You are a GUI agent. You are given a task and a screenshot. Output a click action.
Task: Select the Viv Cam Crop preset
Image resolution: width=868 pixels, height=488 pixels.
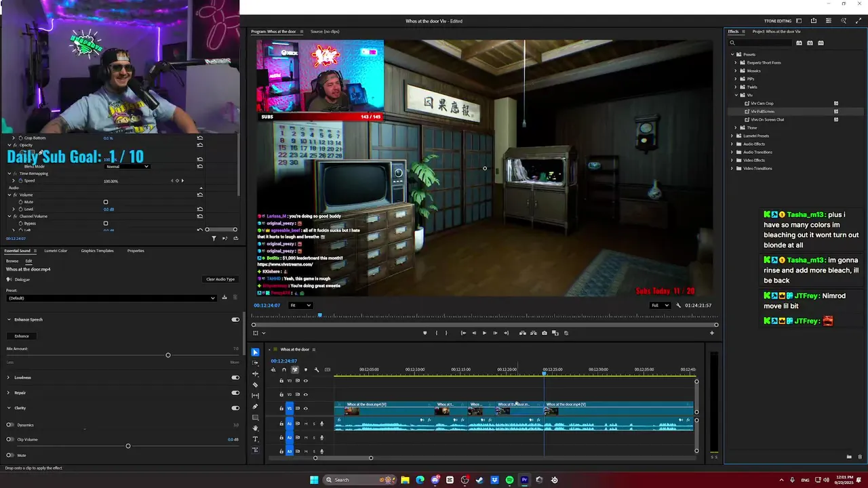click(762, 104)
